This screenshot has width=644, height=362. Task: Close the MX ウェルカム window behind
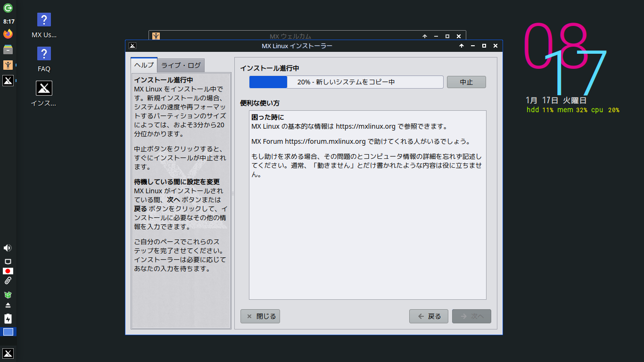click(x=459, y=36)
